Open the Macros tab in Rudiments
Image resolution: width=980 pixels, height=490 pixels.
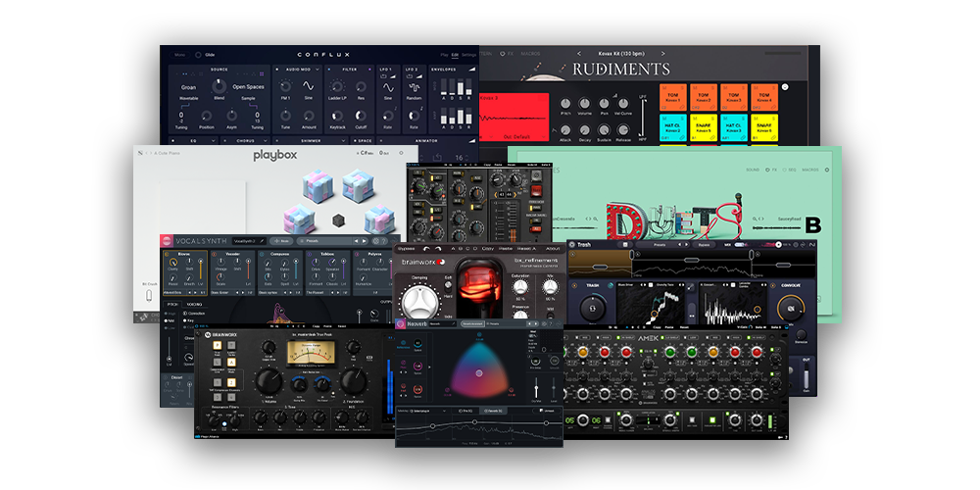click(x=530, y=54)
